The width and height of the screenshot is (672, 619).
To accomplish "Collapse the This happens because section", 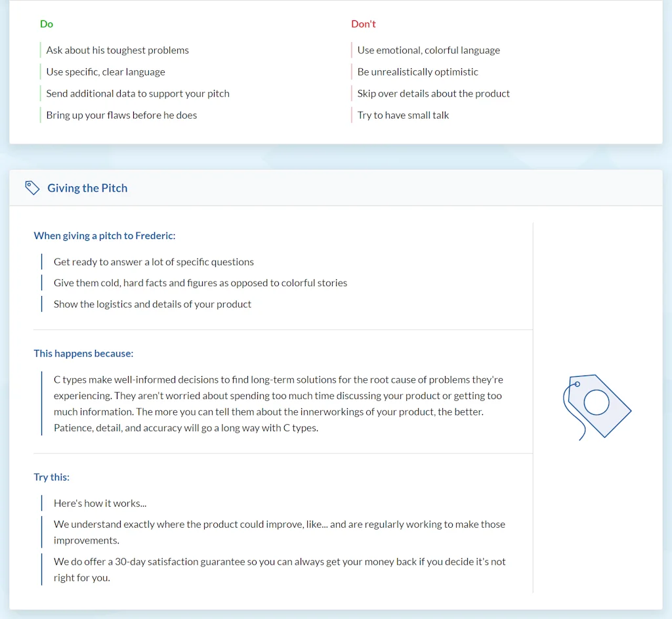I will (83, 353).
